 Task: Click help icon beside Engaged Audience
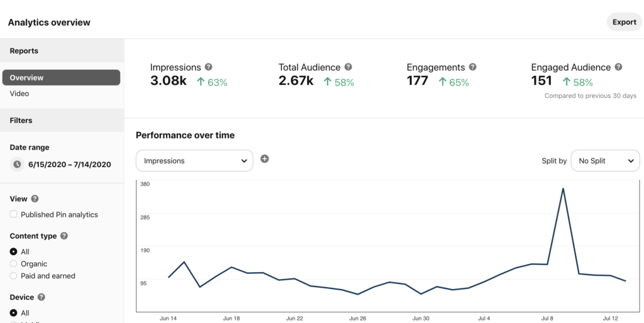[x=619, y=67]
